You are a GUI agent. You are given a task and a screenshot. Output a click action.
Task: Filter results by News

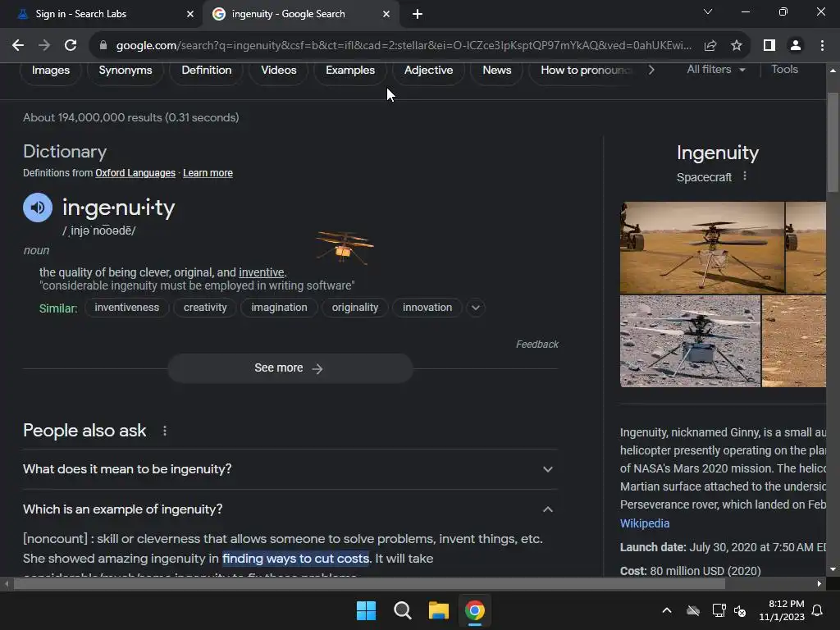click(496, 71)
